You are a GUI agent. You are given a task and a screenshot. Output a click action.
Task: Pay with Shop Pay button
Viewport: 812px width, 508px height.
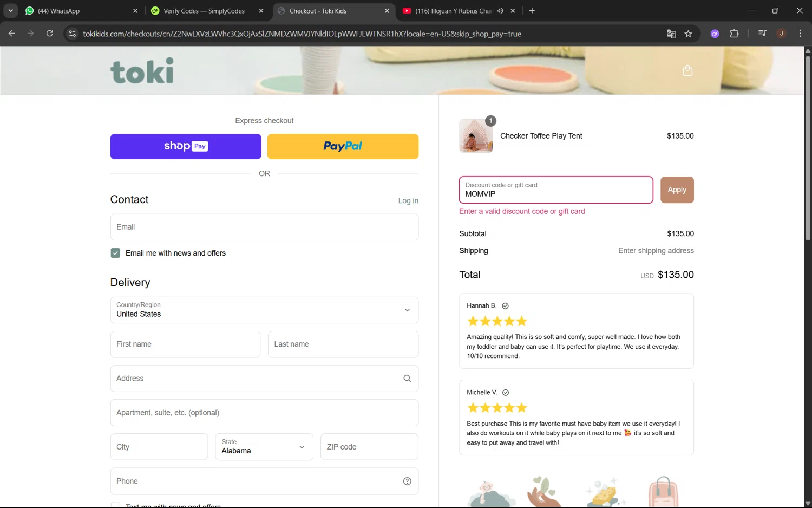point(186,146)
